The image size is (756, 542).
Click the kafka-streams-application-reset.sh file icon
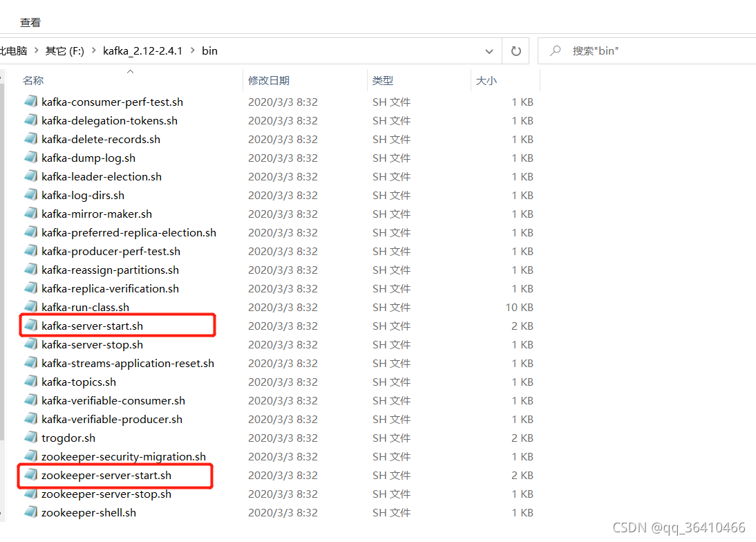31,363
